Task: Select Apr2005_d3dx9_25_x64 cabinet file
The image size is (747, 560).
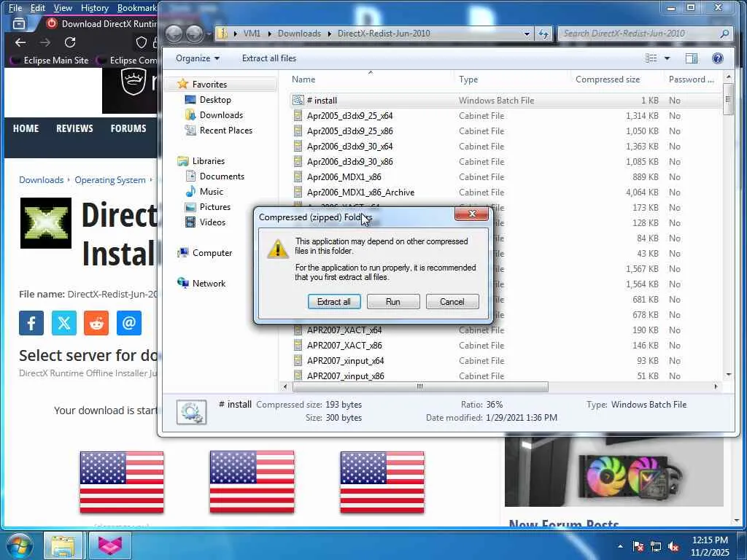Action: (349, 116)
